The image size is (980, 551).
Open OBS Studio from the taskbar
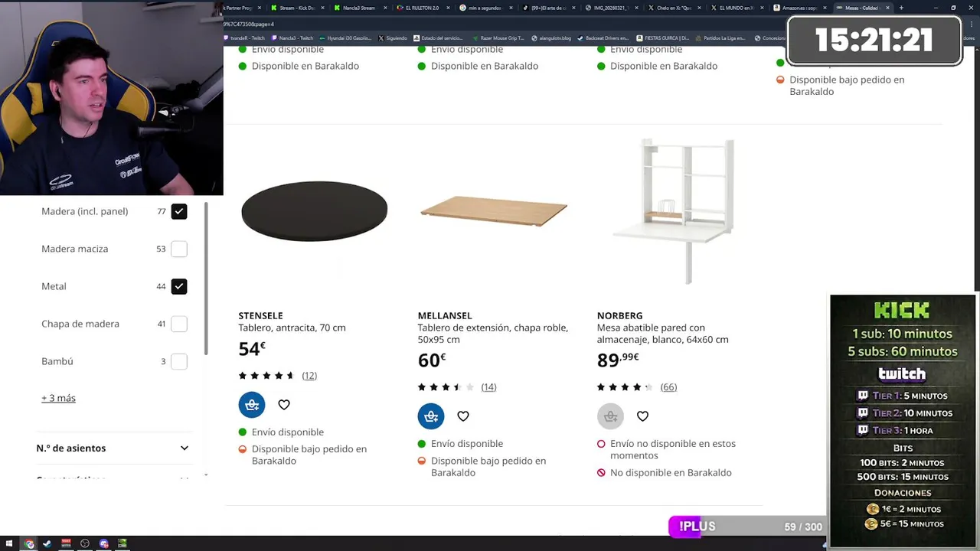coord(85,543)
